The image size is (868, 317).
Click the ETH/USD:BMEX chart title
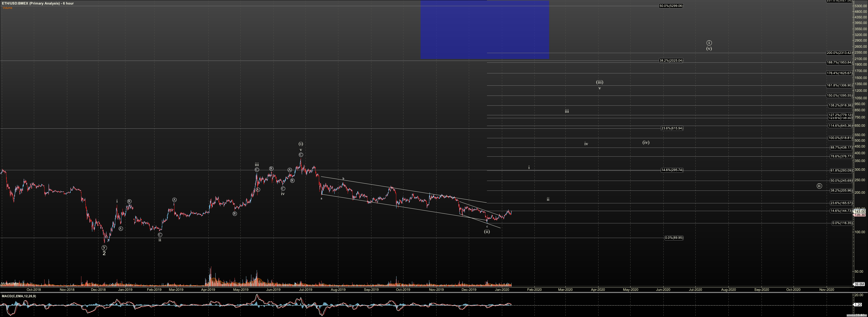[37, 3]
